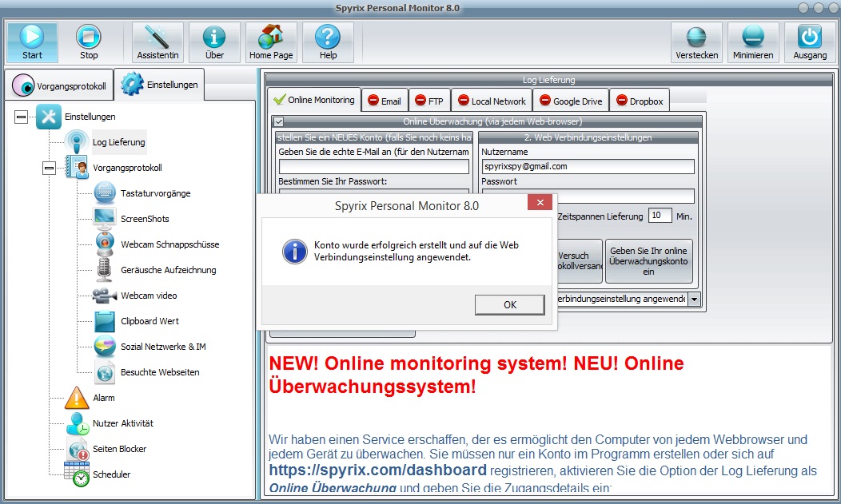The width and height of the screenshot is (841, 504).
Task: Open the spyrix.com/dashboard link
Action: point(377,470)
